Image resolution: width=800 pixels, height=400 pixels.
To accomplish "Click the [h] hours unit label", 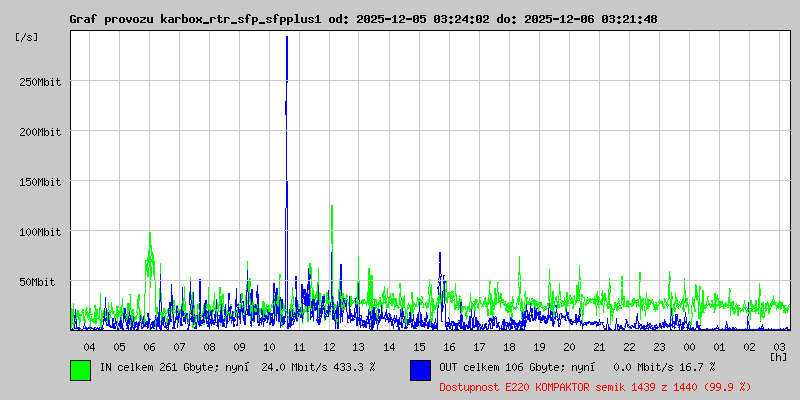I will point(778,356).
